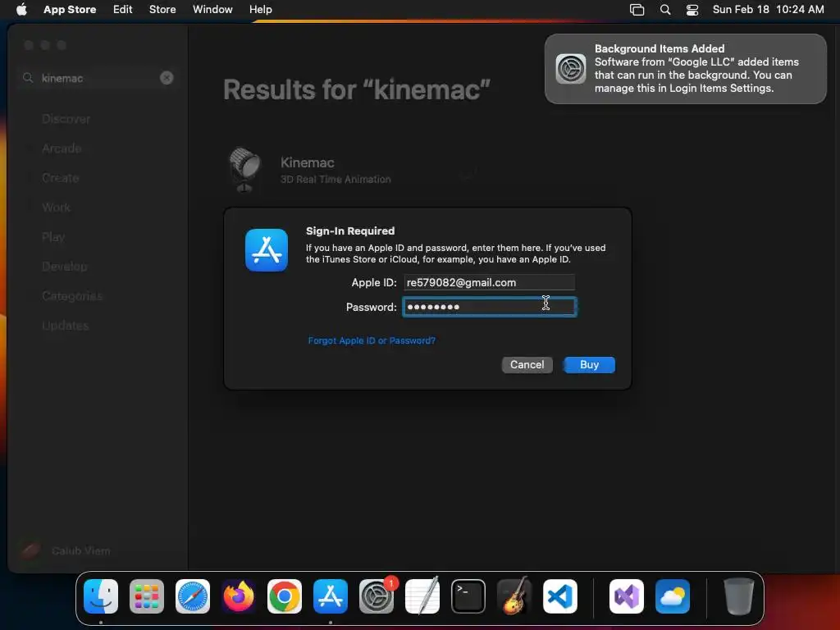Click the account name at sidebar bottom
The image size is (840, 630).
[81, 550]
